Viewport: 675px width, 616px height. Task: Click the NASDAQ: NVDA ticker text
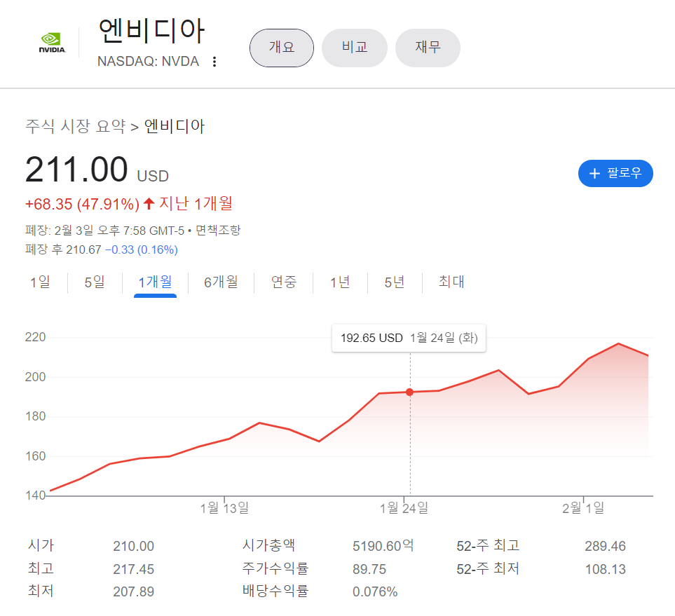(148, 62)
